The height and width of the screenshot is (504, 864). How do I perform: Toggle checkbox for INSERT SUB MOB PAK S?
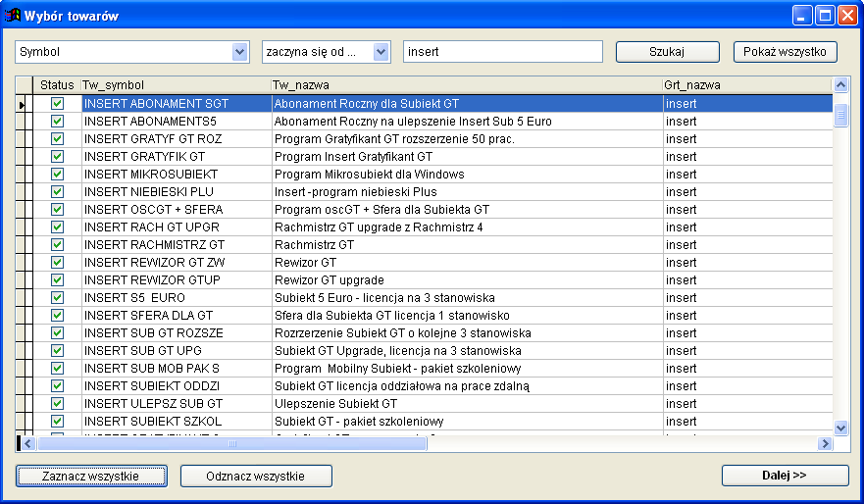57,368
